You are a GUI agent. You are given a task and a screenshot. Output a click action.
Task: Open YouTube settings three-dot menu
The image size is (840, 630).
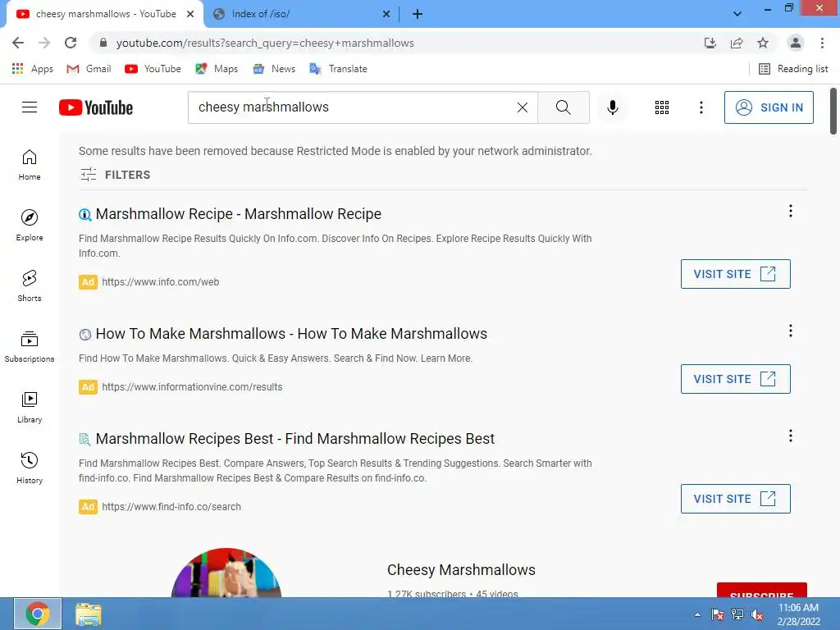[x=701, y=107]
